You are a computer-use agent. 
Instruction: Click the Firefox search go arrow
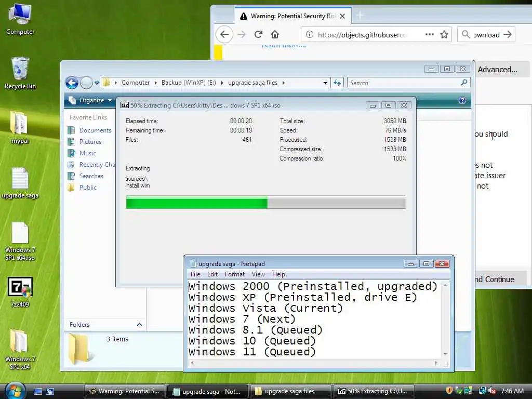click(x=508, y=34)
